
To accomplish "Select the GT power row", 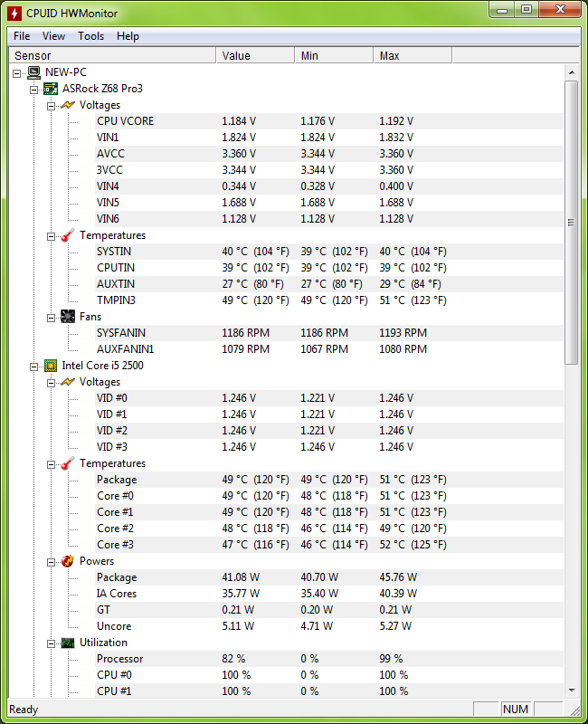I will 329,610.
